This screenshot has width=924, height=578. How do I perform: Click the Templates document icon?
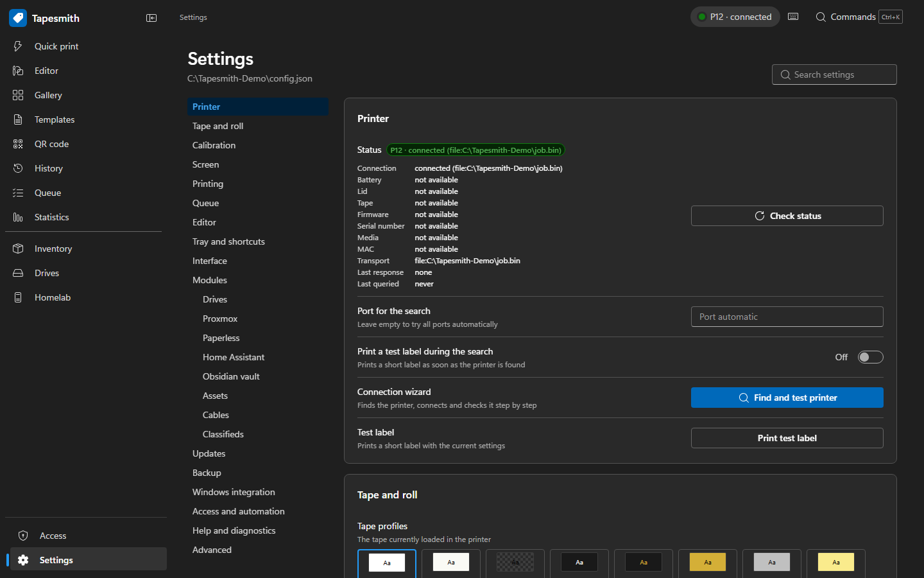point(18,119)
